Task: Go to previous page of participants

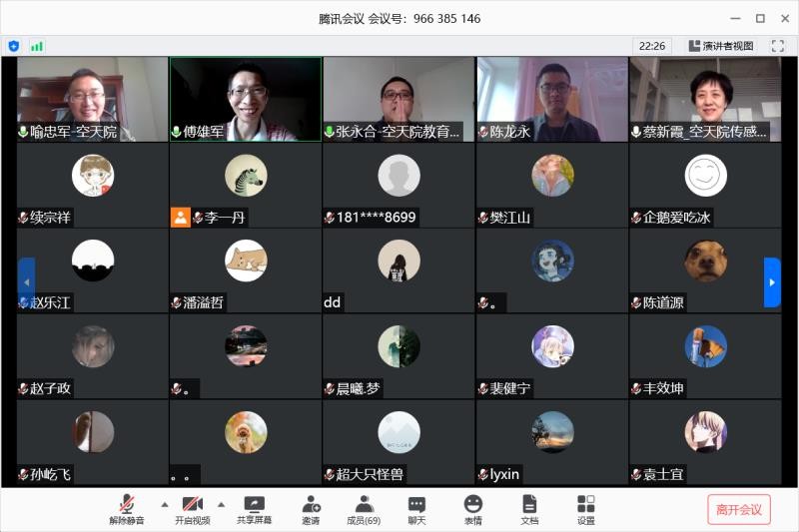Action: coord(26,282)
